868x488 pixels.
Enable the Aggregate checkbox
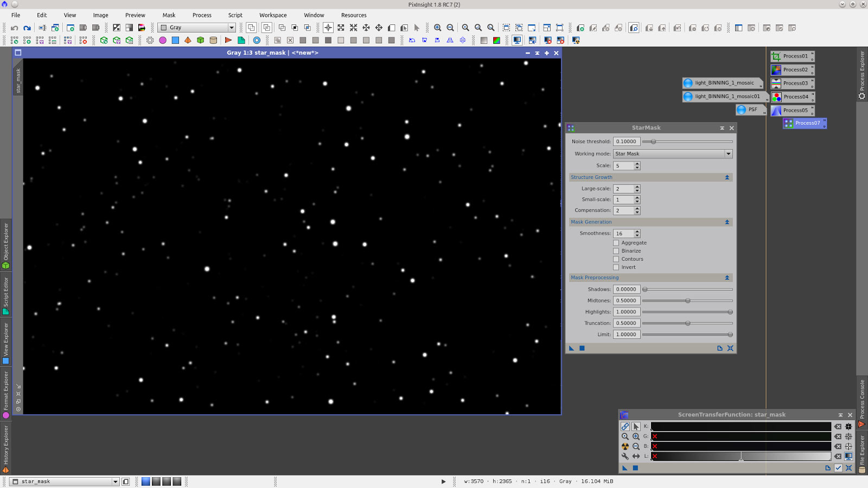click(x=616, y=243)
